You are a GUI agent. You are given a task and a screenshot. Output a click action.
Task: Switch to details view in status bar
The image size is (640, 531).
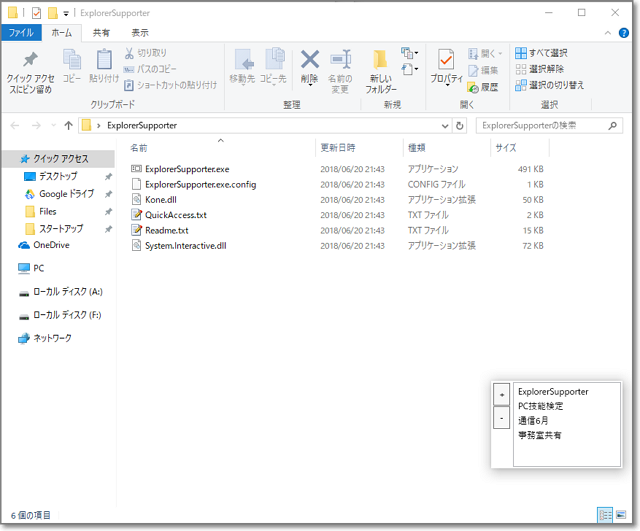605,514
